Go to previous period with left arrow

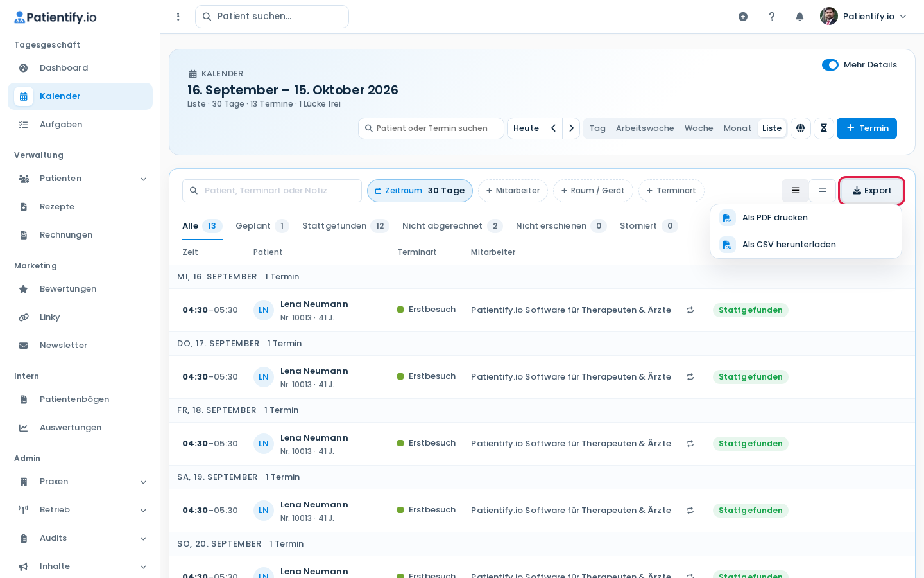click(554, 128)
